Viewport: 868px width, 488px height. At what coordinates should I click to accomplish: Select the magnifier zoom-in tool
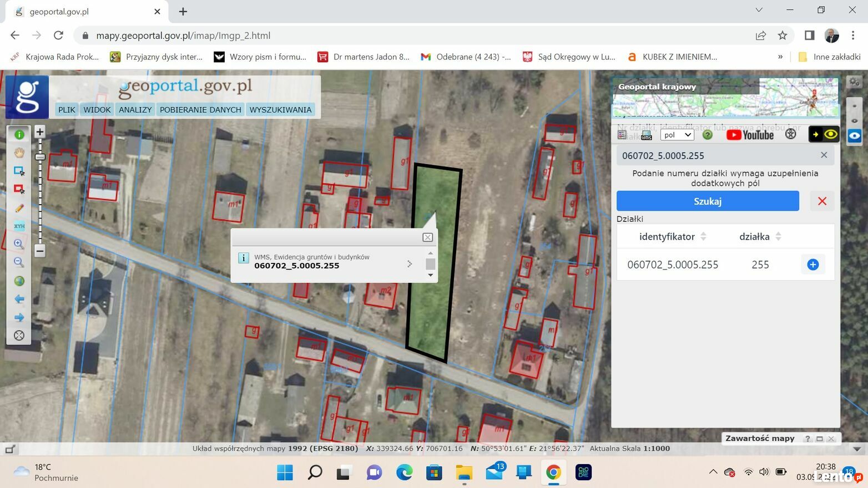click(x=19, y=244)
